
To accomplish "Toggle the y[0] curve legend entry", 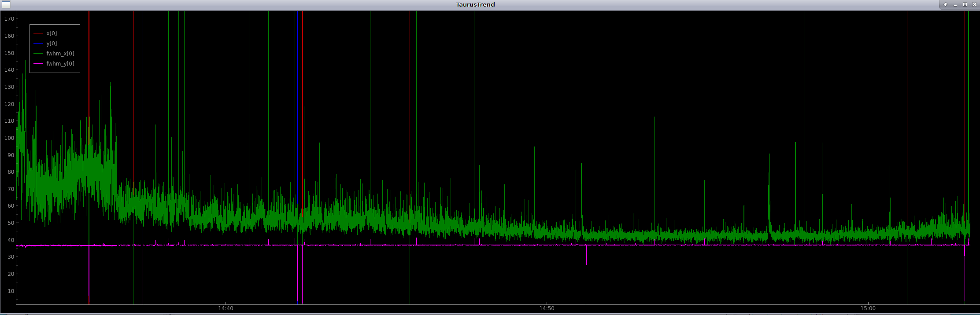I will (52, 44).
